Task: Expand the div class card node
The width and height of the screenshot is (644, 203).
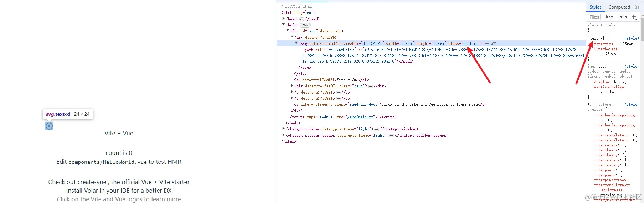Action: 292,86
